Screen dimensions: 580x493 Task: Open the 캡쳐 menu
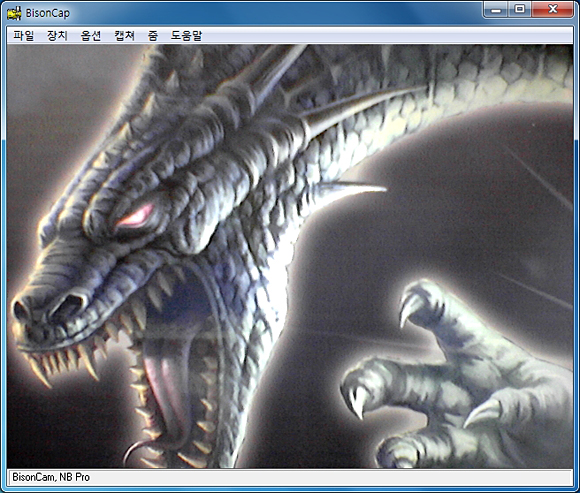[124, 36]
